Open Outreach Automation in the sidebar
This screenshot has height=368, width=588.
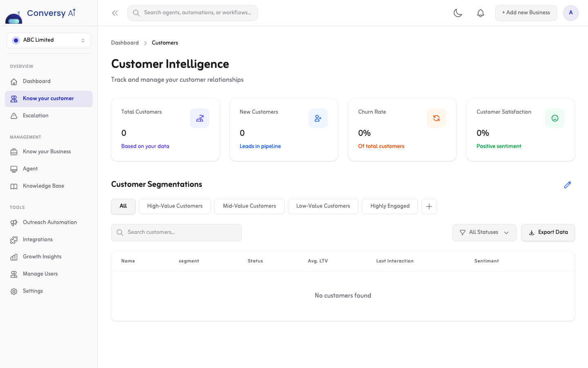pos(49,222)
